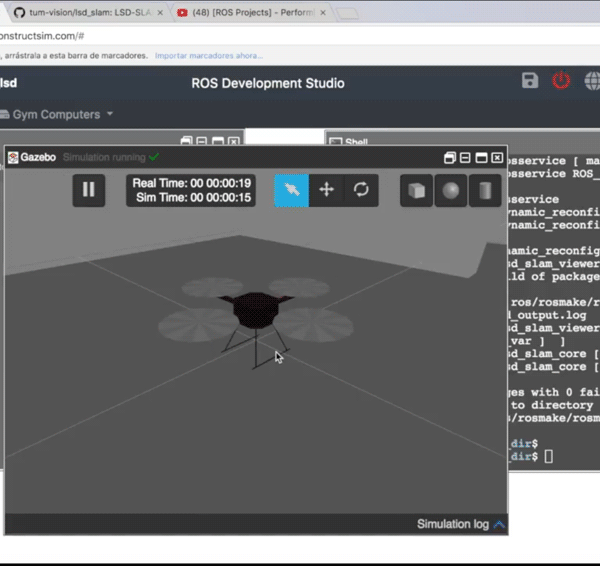Close the Gazebo window

(497, 158)
